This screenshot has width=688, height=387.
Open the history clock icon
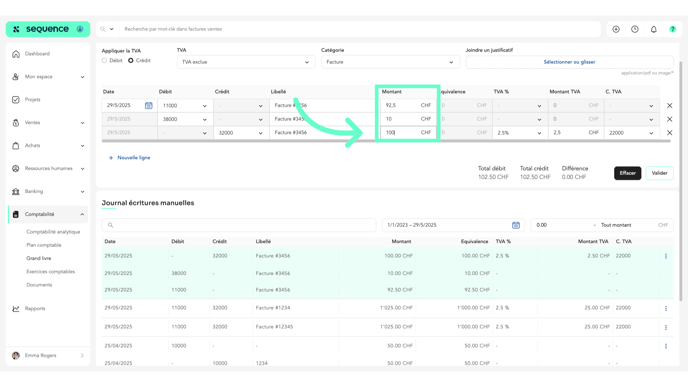click(x=635, y=29)
